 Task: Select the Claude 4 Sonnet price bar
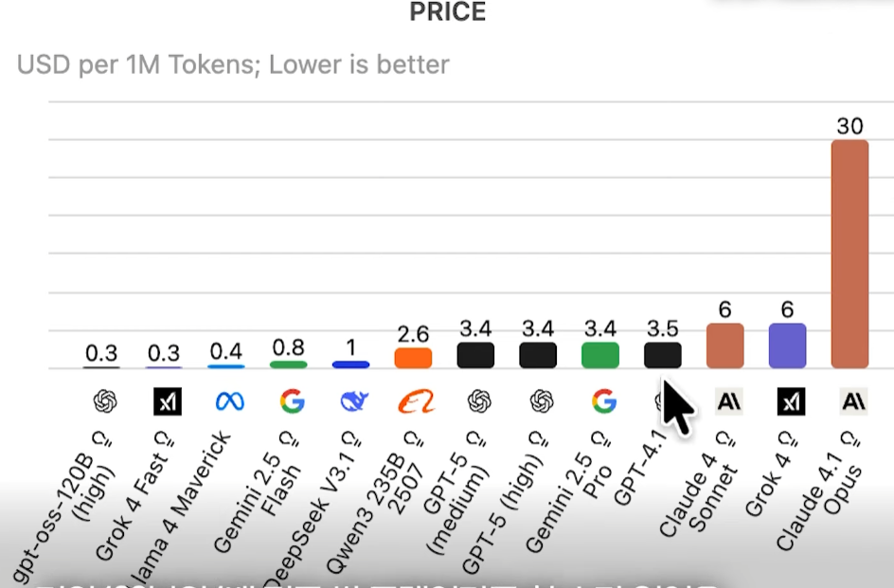pyautogui.click(x=724, y=346)
